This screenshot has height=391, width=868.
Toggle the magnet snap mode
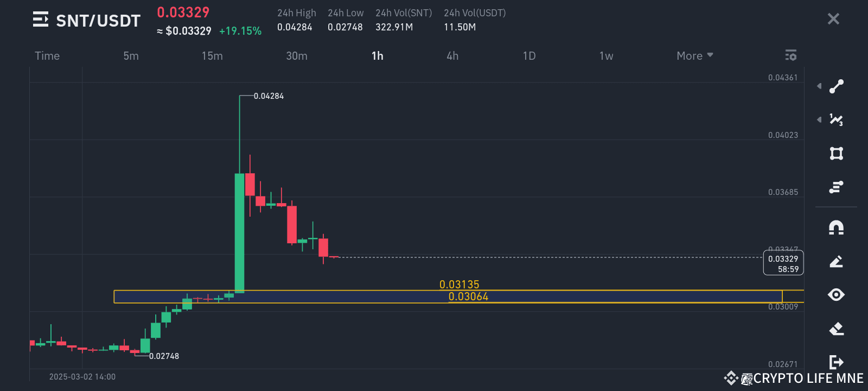tap(837, 228)
